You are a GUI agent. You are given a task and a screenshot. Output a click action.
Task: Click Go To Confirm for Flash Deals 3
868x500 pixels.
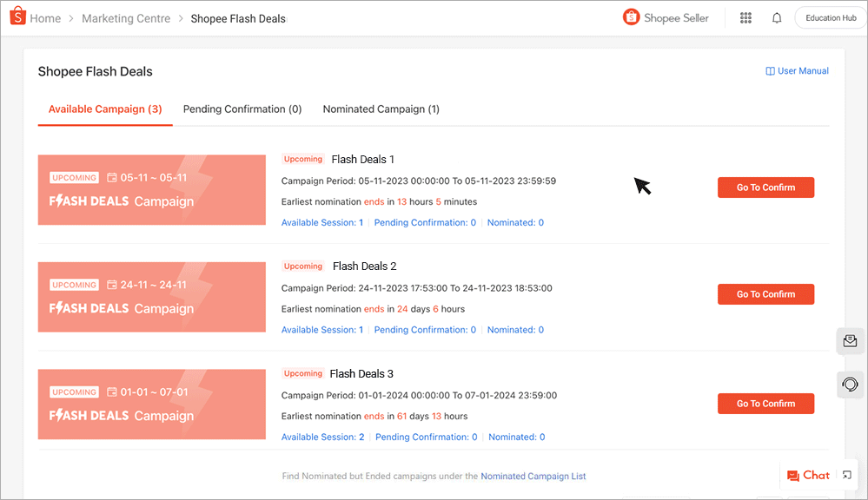pyautogui.click(x=765, y=403)
